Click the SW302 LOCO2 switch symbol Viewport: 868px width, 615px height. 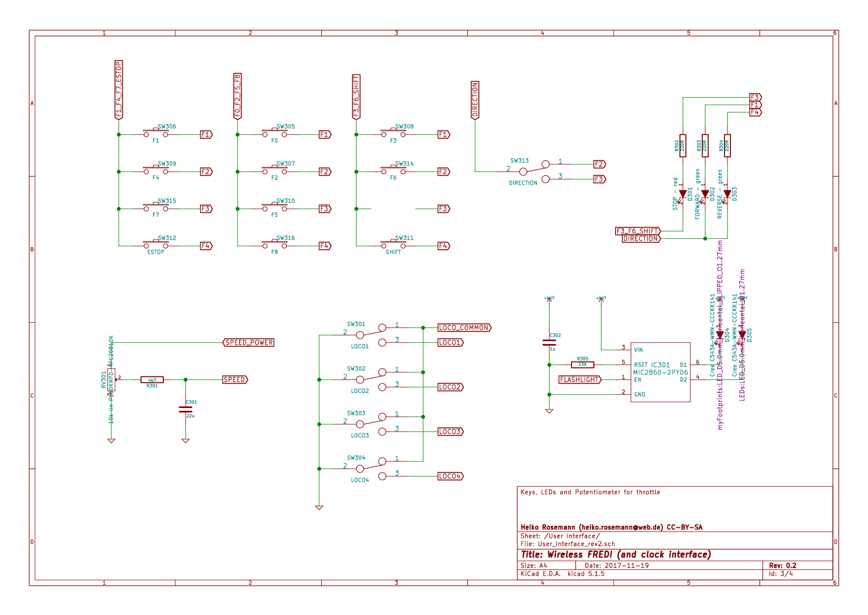click(371, 379)
